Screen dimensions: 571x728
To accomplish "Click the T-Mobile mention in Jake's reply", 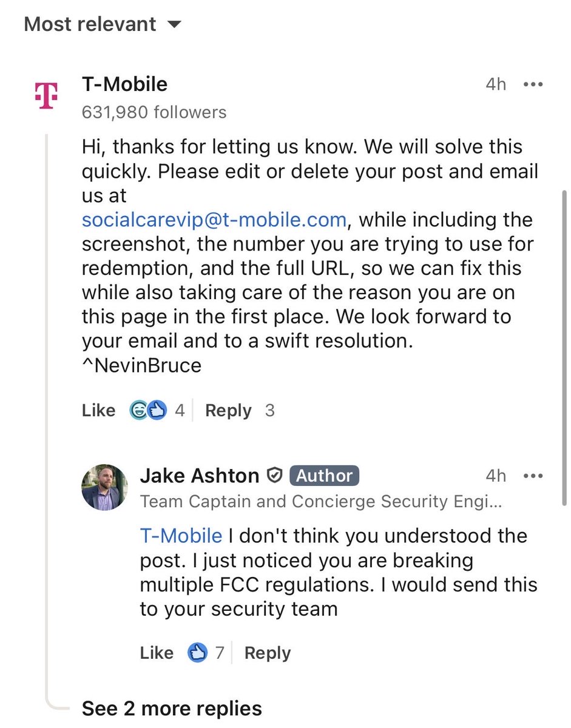I will [x=181, y=536].
